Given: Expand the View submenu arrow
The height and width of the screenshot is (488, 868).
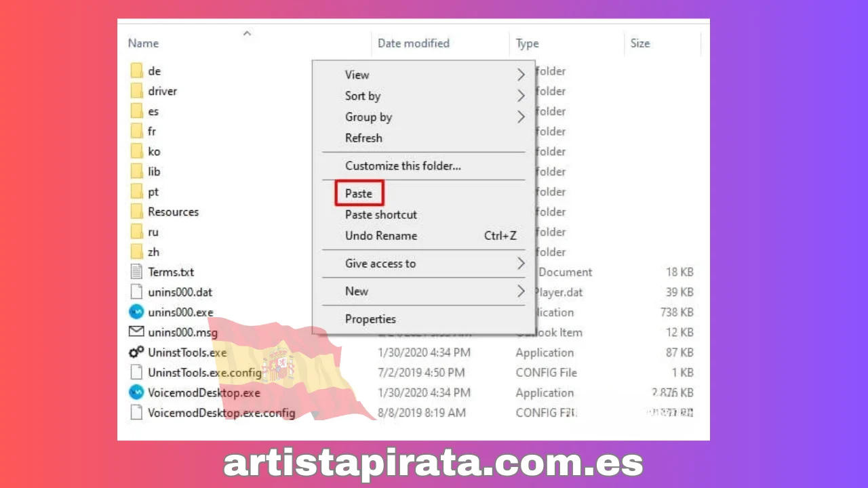Looking at the screenshot, I should click(x=521, y=75).
